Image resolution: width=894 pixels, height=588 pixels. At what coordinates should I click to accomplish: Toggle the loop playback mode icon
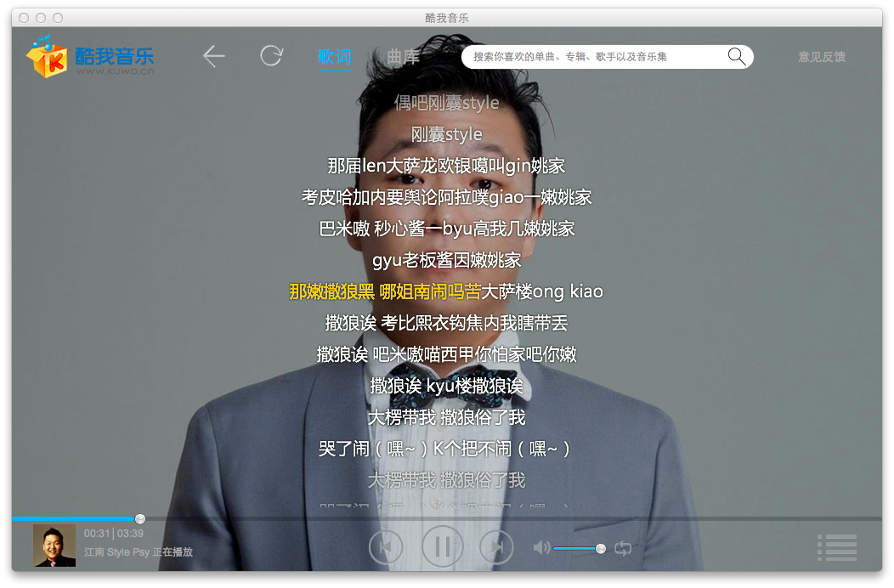tap(623, 548)
